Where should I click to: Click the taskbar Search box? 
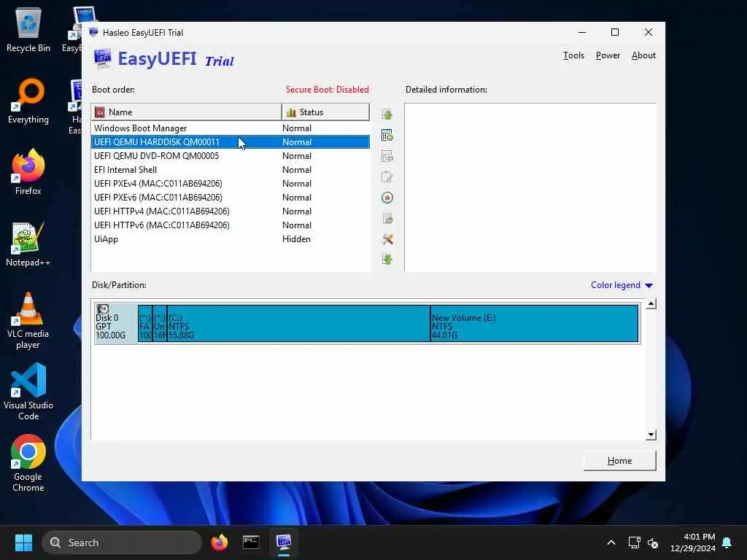coord(122,542)
